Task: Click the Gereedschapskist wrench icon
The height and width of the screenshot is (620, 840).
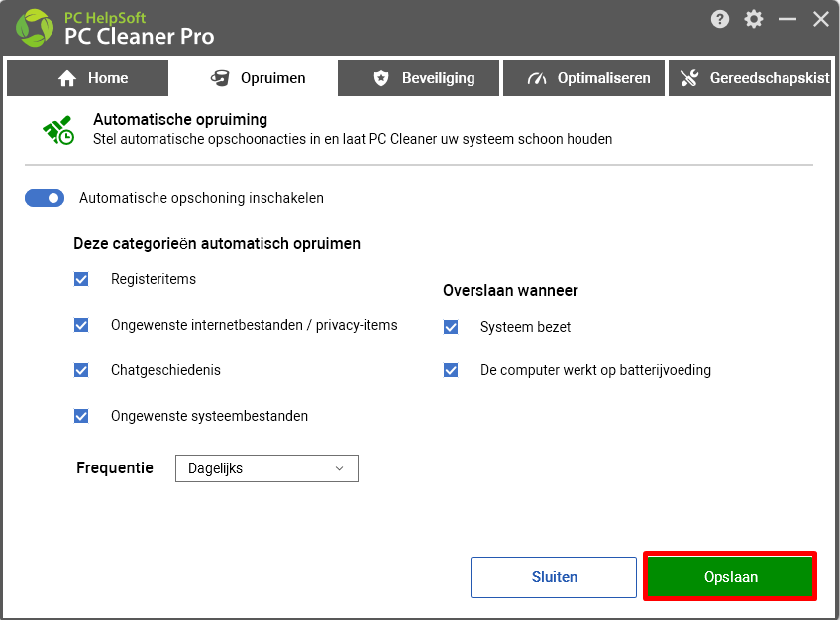Action: (x=689, y=78)
